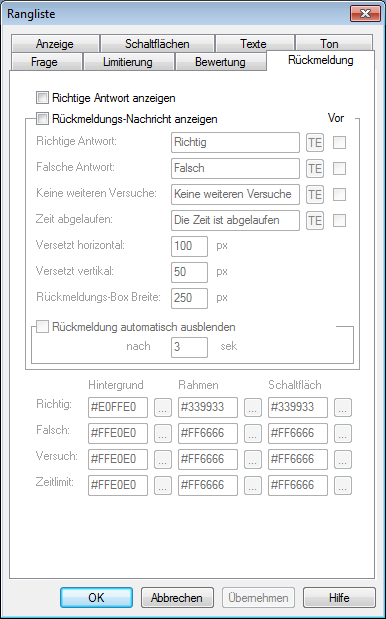Open text editor for Keine weiteren Versuche
Screen dimensions: 386x619
[315, 194]
